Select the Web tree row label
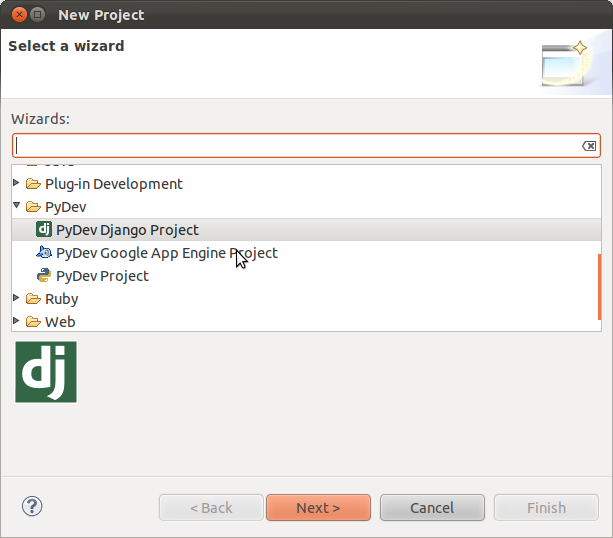This screenshot has height=538, width=613. (60, 322)
